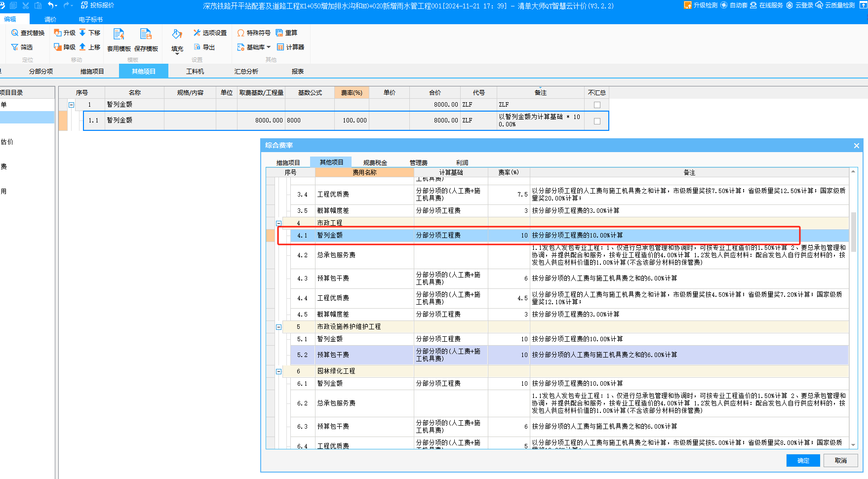Click the copy pages icon
868x479 pixels.
coord(13,5)
